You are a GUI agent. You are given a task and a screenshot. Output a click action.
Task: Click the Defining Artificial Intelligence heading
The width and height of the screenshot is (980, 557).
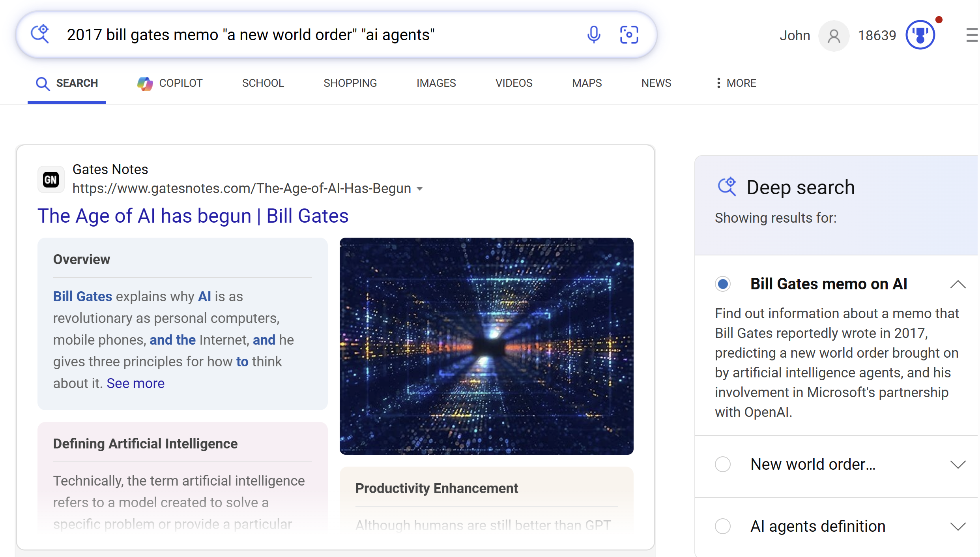coord(145,444)
